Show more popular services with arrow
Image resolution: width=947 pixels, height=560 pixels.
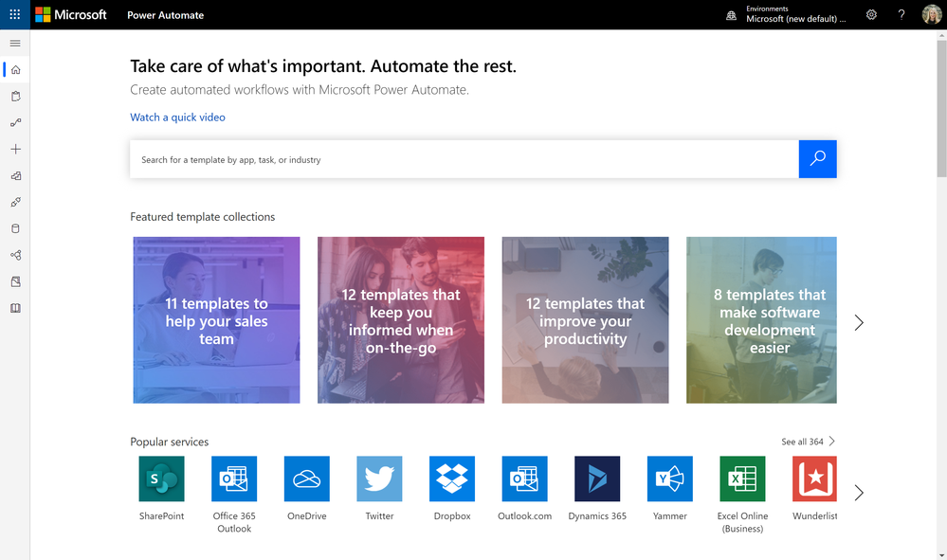859,493
